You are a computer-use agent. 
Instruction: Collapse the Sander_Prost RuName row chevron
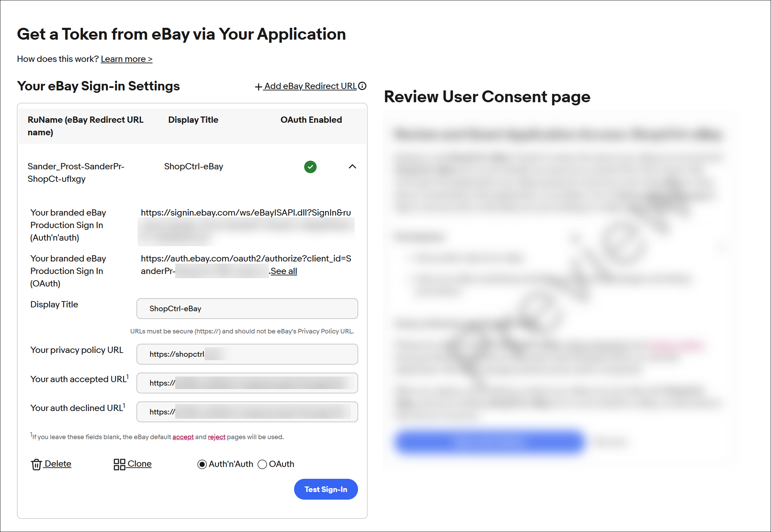point(352,167)
